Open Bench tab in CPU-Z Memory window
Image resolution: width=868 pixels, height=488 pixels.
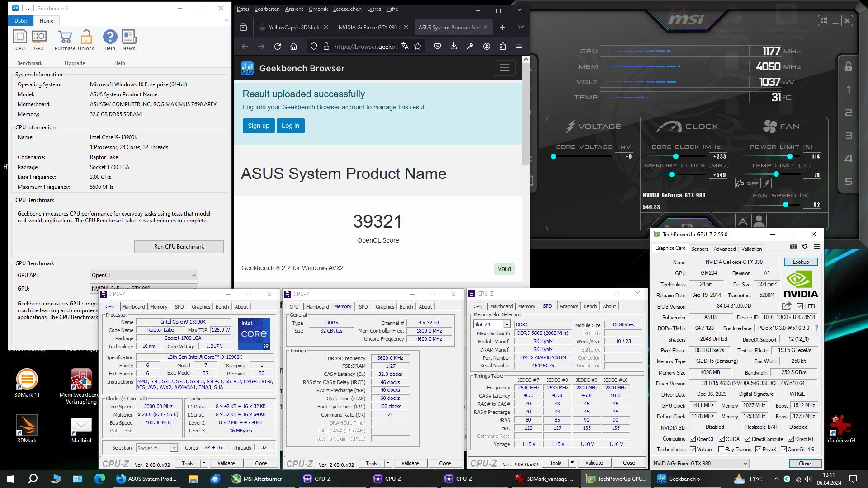406,307
